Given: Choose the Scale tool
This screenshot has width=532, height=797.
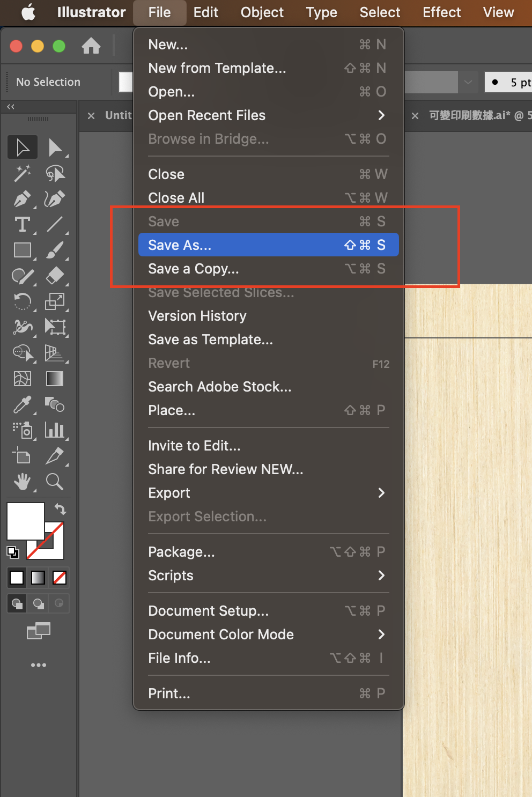Looking at the screenshot, I should pyautogui.click(x=55, y=301).
